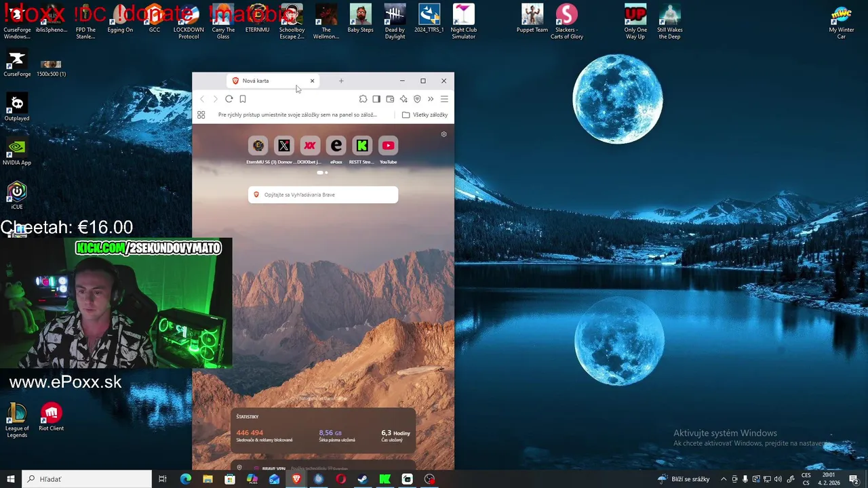Expand hidden toolbar items chevron
The width and height of the screenshot is (868, 488).
tap(431, 99)
